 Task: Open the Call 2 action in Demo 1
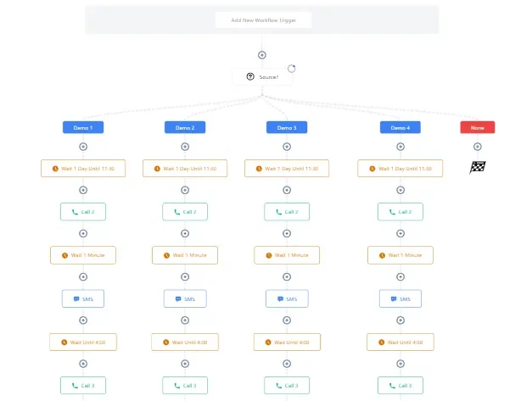[83, 212]
